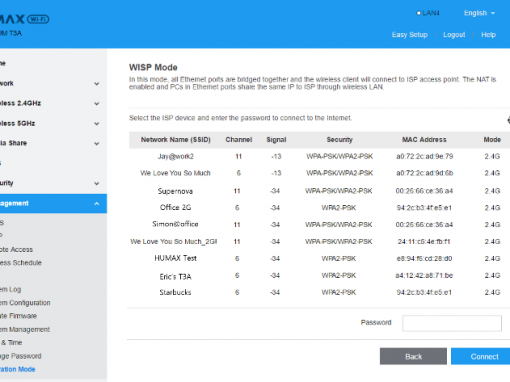Screen dimensions: 510x382
Task: Click the HUMAX Wi-Fi logo
Action: [25, 19]
